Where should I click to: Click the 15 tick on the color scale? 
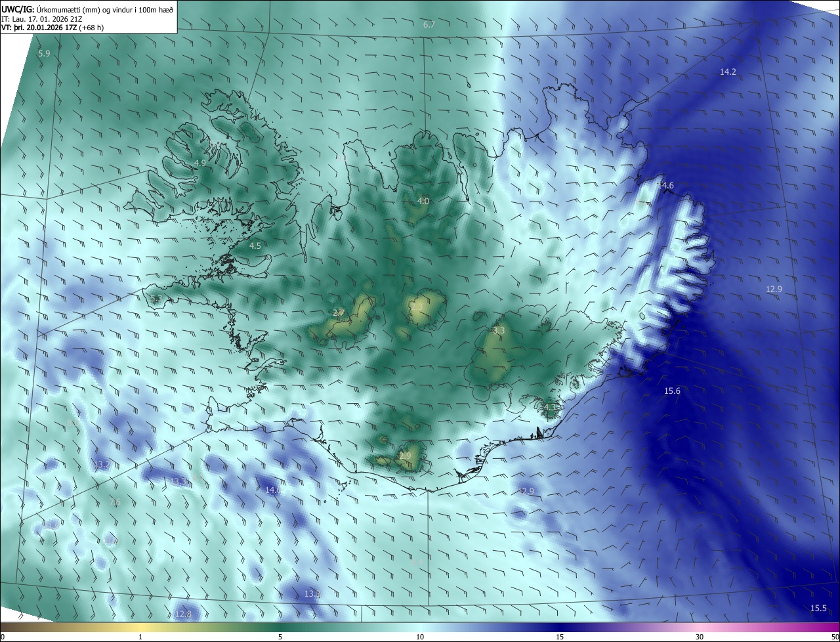(x=560, y=637)
